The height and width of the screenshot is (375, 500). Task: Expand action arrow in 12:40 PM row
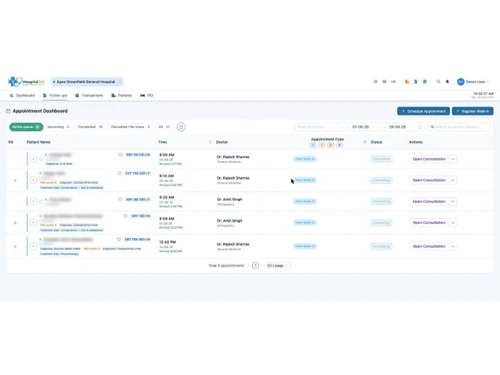point(453,246)
